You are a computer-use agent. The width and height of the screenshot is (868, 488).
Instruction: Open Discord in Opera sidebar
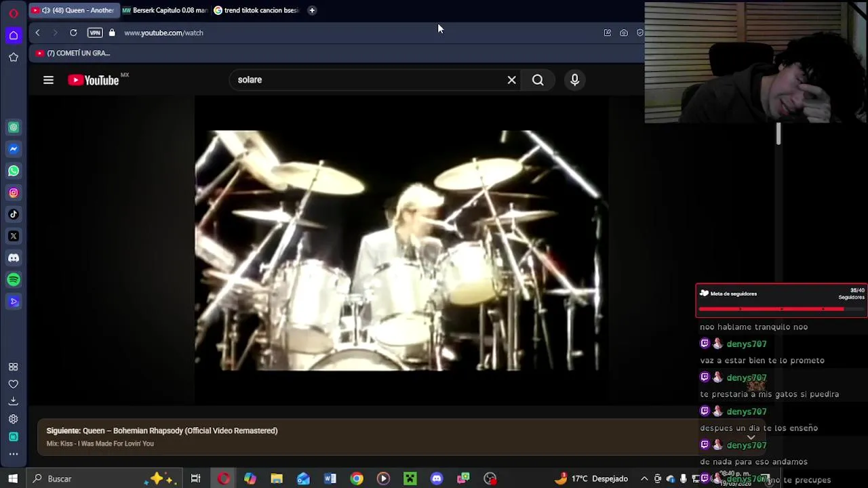14,258
